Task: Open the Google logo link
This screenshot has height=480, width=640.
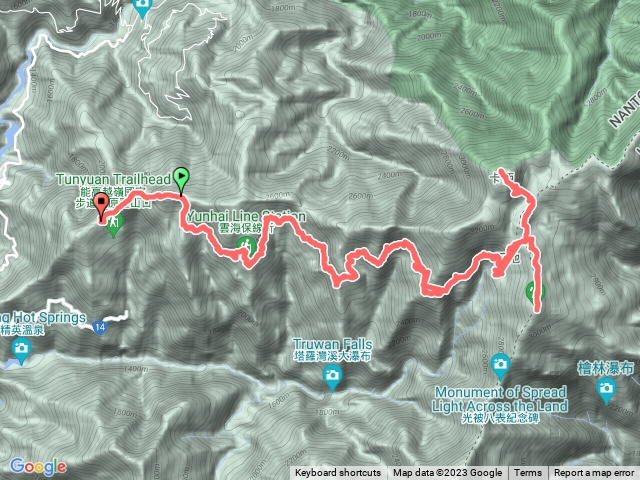Action: (x=38, y=466)
